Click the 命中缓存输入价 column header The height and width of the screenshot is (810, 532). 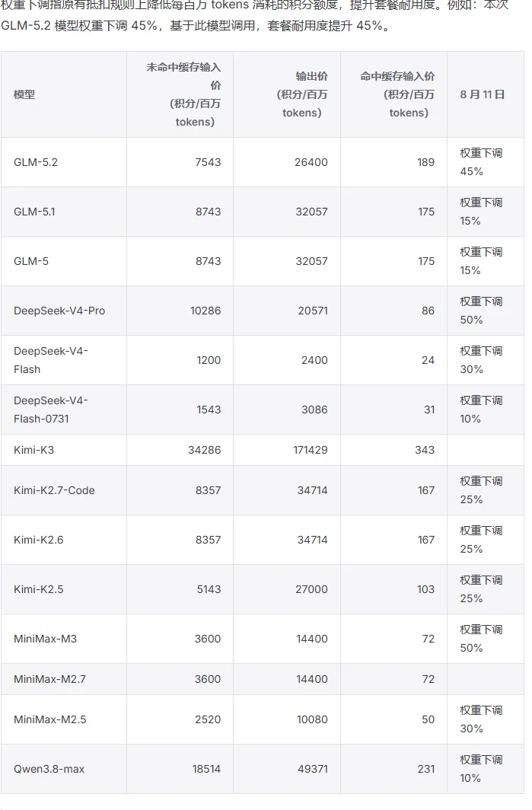[x=393, y=94]
